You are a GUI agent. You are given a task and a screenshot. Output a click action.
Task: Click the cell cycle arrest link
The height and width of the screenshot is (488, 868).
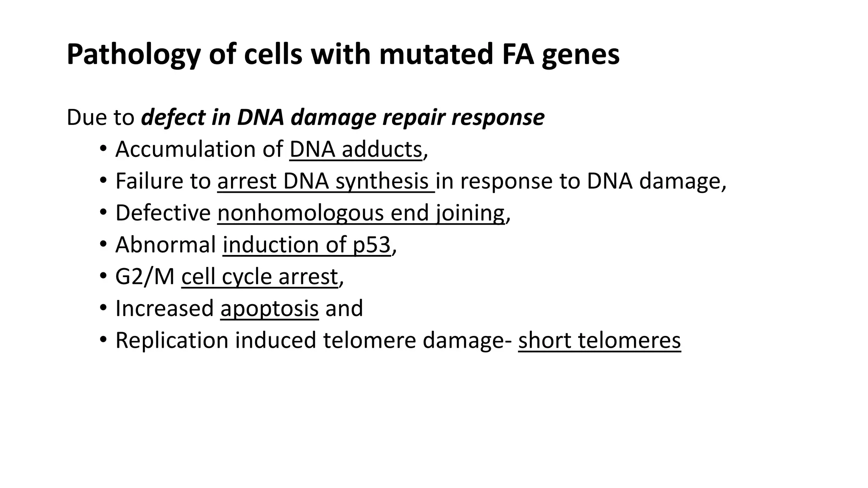260,277
